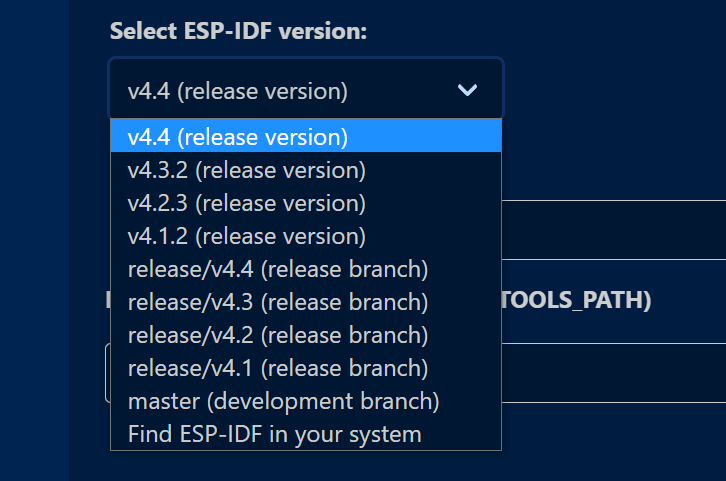Choose release/v4.4 (release branch)
This screenshot has width=726, height=481.
[306, 269]
